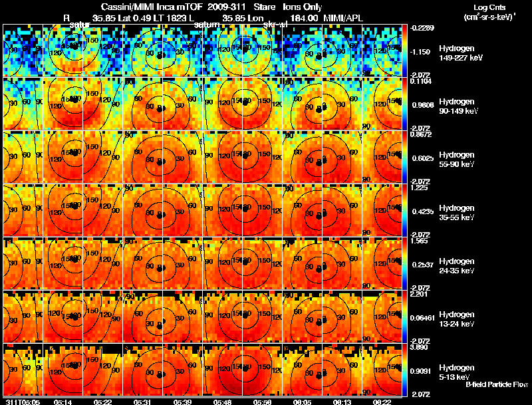This screenshot has width=532, height=405.
Task: Select the Hydrogen 24-35 keV label
Action: click(457, 265)
